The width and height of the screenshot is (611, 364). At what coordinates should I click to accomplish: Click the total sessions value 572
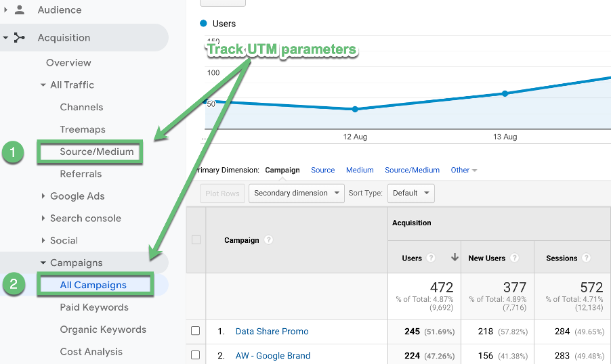coord(591,288)
